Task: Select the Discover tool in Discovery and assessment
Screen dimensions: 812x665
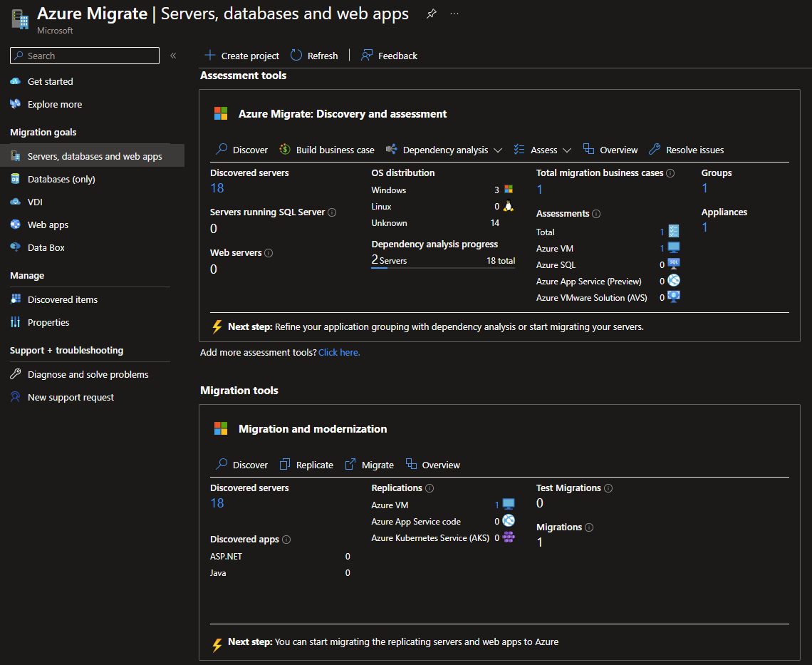Action: click(x=241, y=150)
